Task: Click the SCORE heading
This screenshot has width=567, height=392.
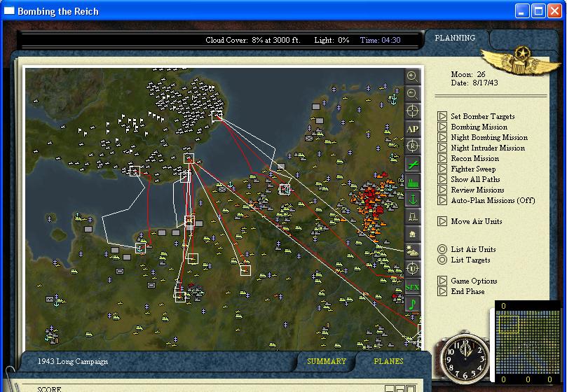Action: (x=49, y=389)
